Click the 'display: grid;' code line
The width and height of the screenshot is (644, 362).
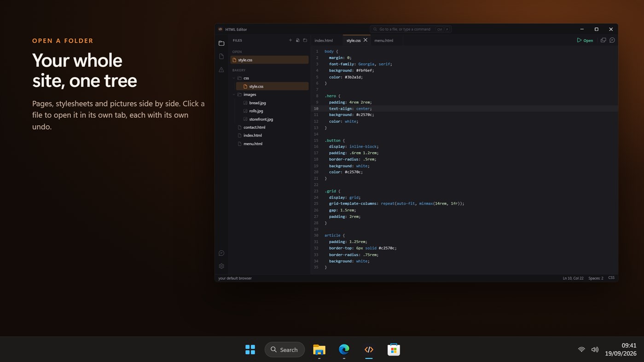coord(345,197)
